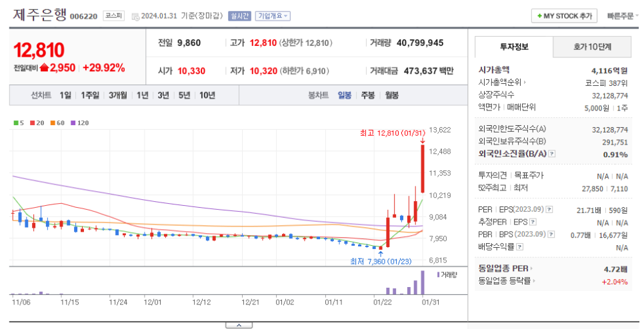This screenshot has height=329, width=644.
Task: Click the green 5-day moving average legend
Action: pyautogui.click(x=19, y=123)
